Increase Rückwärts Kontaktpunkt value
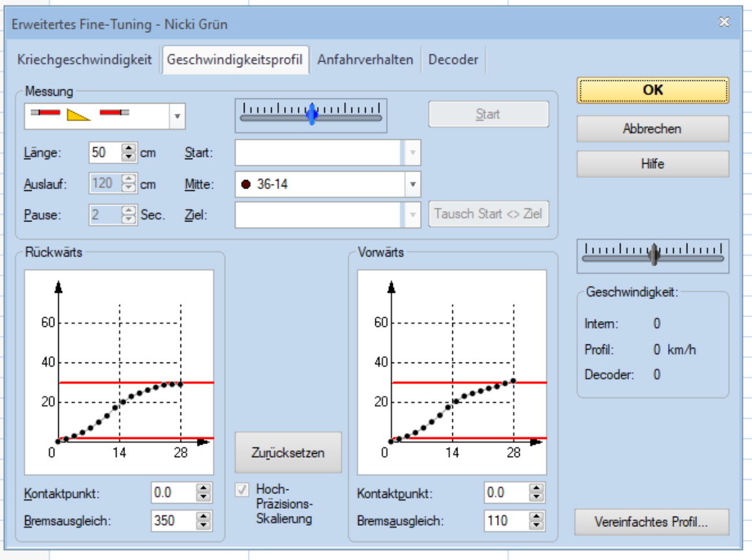 pyautogui.click(x=204, y=489)
